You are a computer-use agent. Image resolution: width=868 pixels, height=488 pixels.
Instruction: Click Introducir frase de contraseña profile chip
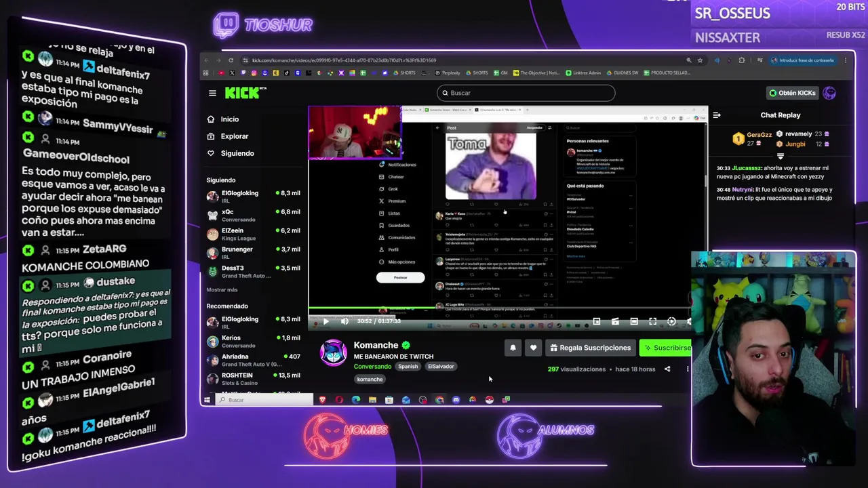803,60
